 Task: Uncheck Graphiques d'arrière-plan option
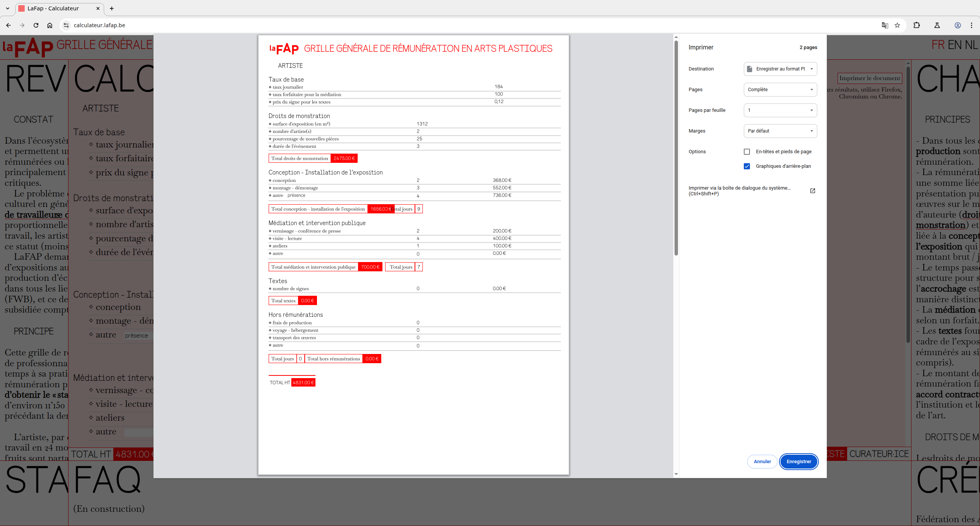click(747, 166)
